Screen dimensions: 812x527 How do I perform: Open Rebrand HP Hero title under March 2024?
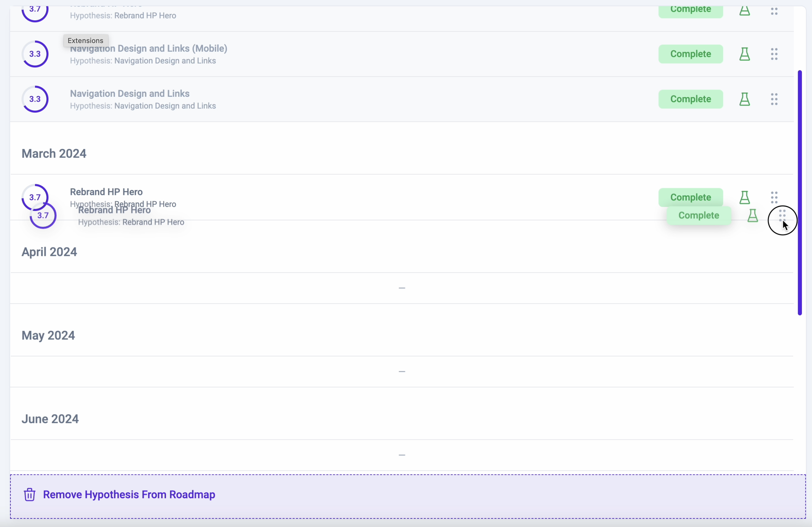(106, 191)
